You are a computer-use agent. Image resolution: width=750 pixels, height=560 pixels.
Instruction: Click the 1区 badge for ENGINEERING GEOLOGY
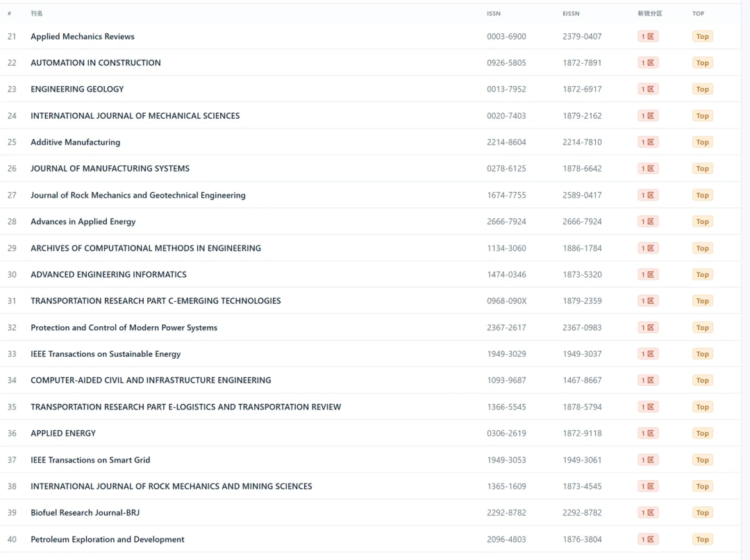pos(648,89)
